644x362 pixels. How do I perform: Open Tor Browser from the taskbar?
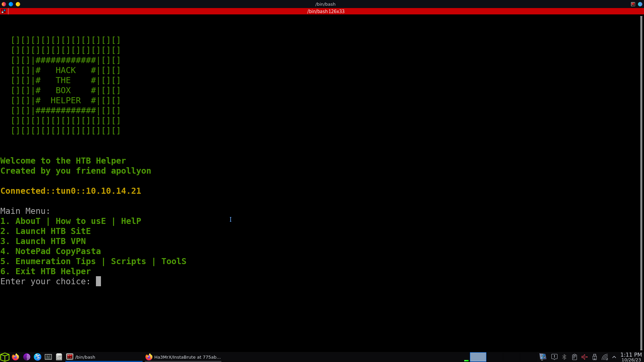click(26, 357)
